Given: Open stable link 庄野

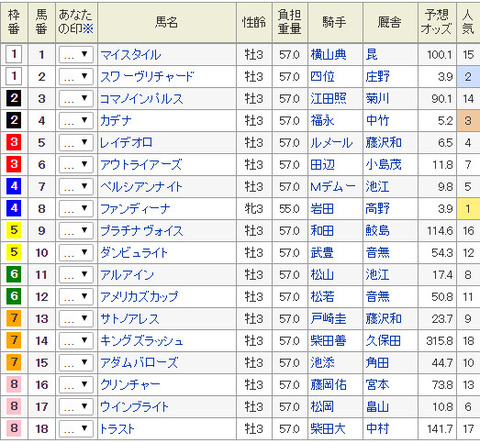Looking at the screenshot, I should point(378,77).
